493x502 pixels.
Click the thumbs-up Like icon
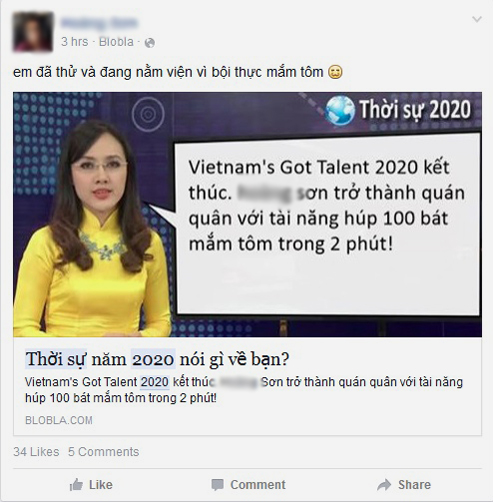pyautogui.click(x=76, y=484)
